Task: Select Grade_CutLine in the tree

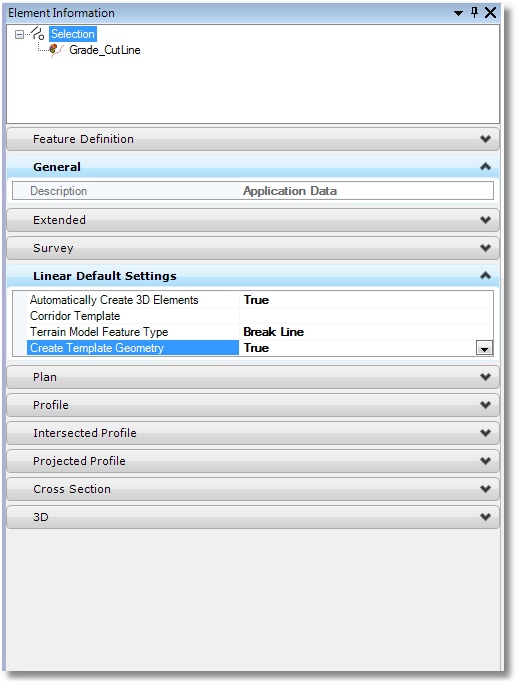Action: click(x=104, y=50)
